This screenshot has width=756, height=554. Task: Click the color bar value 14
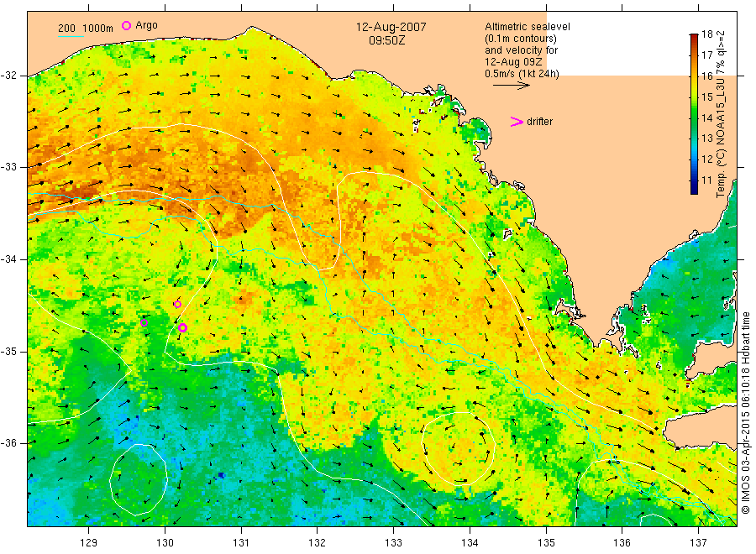(706, 118)
